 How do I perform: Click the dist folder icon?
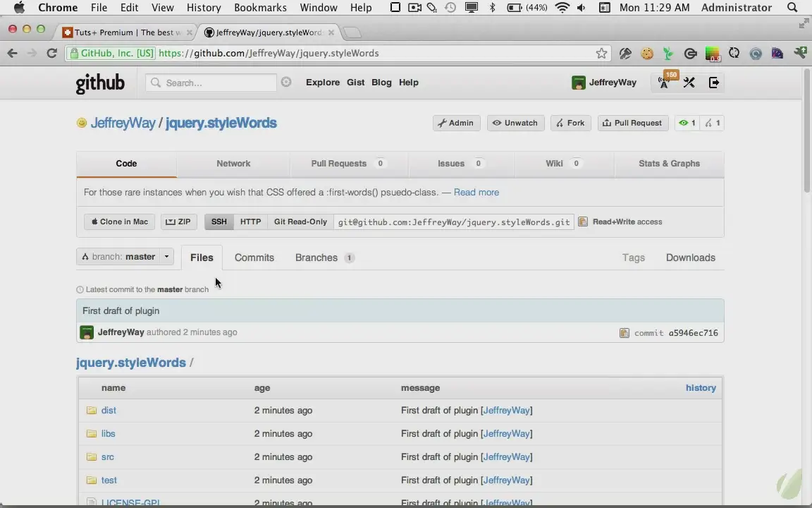[92, 410]
